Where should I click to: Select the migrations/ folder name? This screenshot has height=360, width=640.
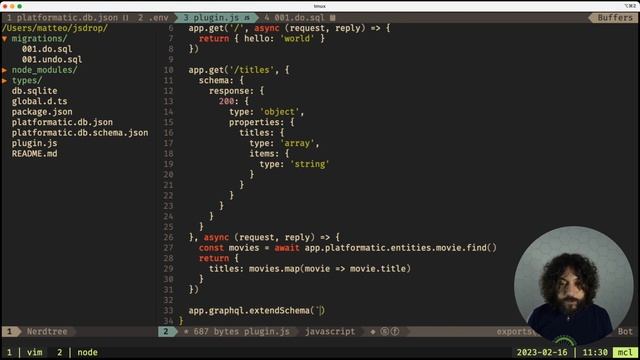point(40,39)
